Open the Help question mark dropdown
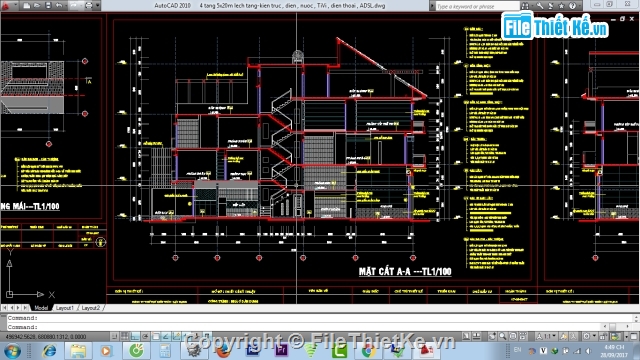 point(573,6)
